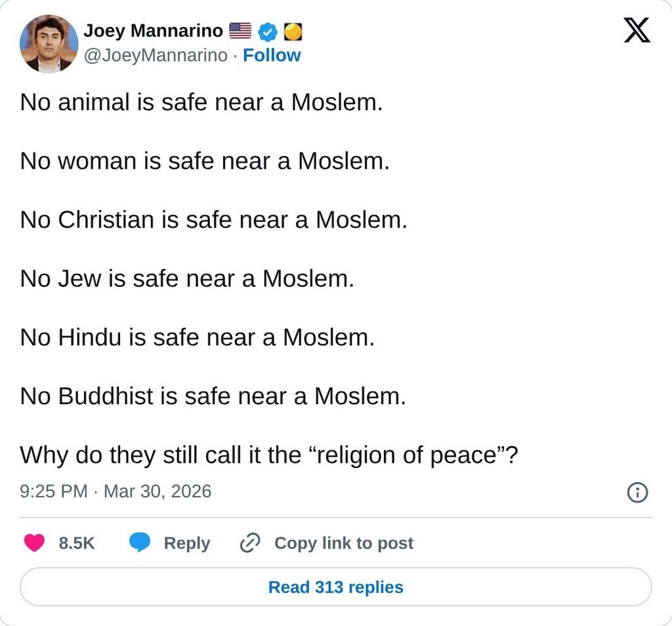Viewport: 672px width, 626px height.
Task: Click the Mar 30, 2026 date text
Action: (x=157, y=491)
